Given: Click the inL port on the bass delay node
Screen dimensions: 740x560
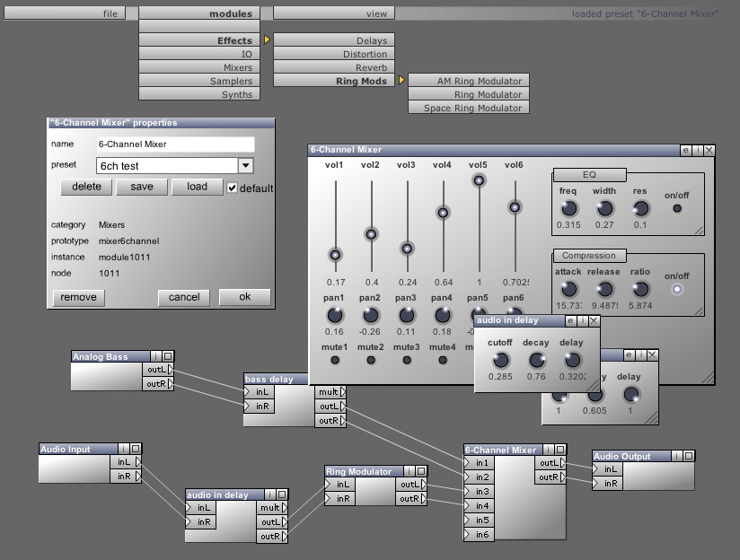Looking at the screenshot, I should pyautogui.click(x=260, y=391).
